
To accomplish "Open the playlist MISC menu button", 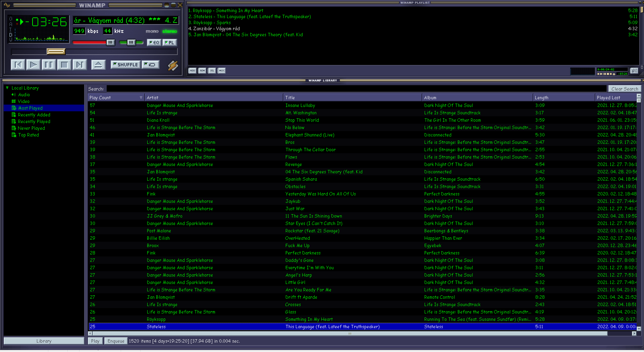I will coord(222,71).
